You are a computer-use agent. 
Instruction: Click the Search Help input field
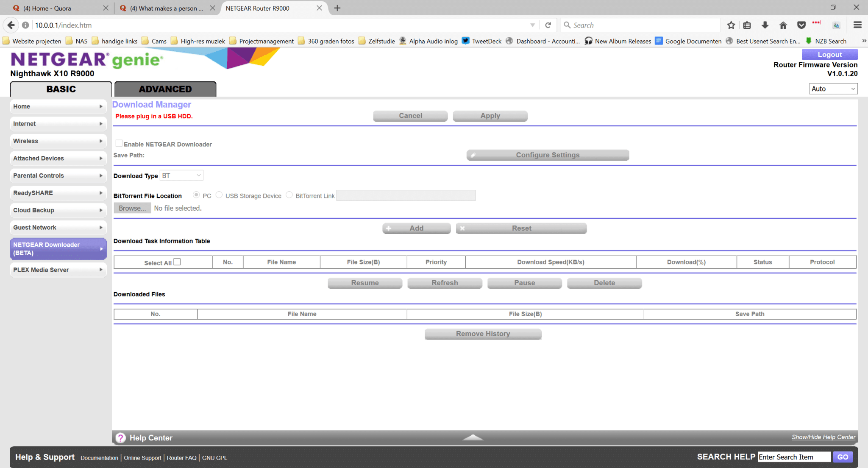794,457
